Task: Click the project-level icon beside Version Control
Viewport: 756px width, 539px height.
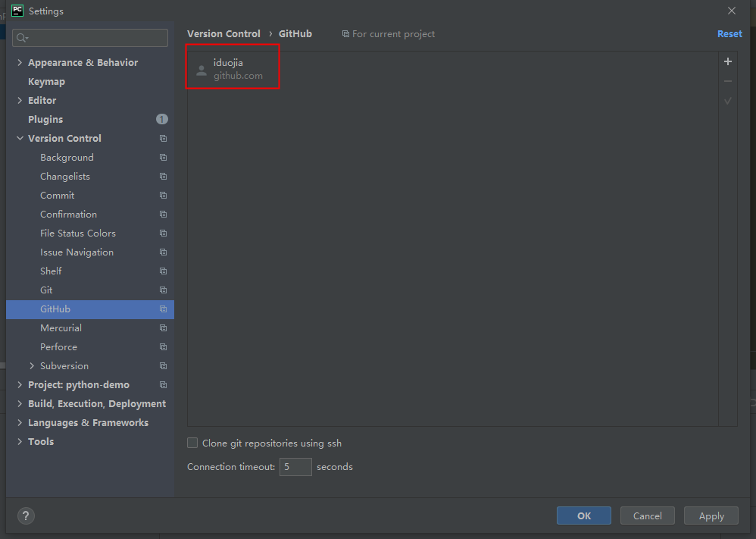Action: coord(164,139)
